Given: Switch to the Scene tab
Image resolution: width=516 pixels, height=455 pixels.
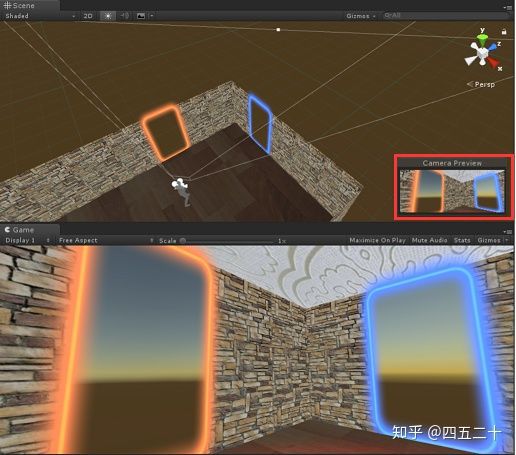Looking at the screenshot, I should pos(30,5).
